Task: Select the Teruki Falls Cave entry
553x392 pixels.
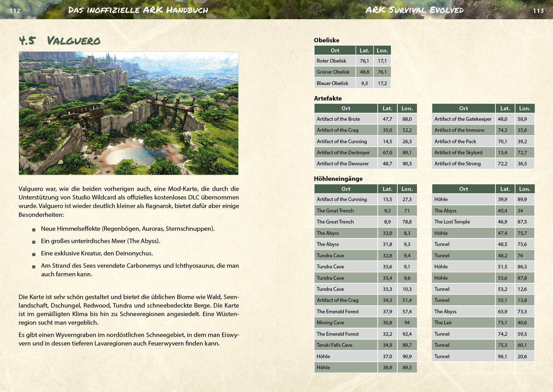Action: 365,345
